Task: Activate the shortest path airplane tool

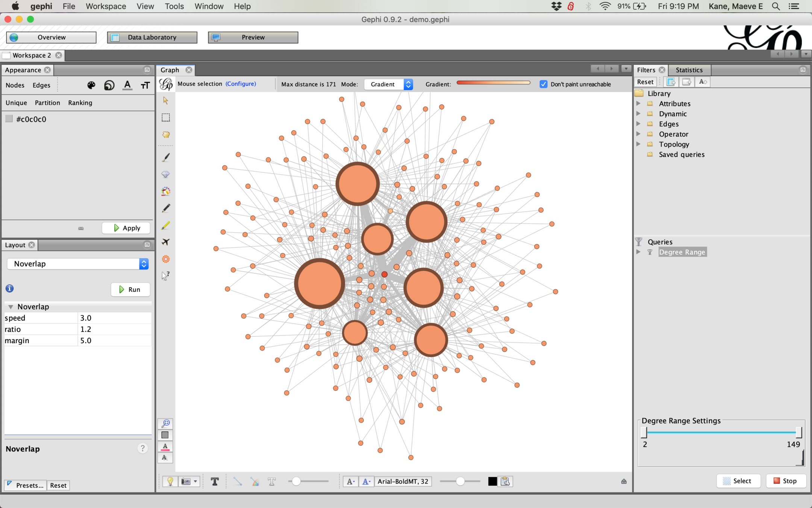Action: coord(165,242)
